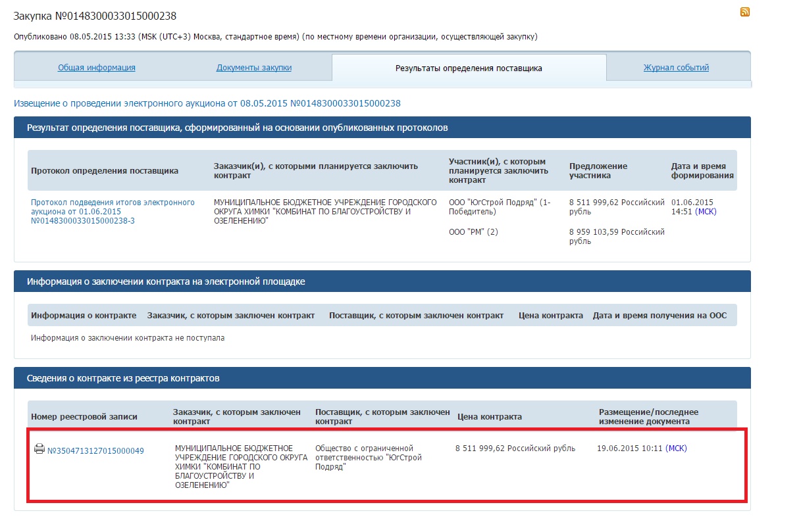The height and width of the screenshot is (532, 801).
Task: Click column header Предложение участника
Action: coord(598,171)
